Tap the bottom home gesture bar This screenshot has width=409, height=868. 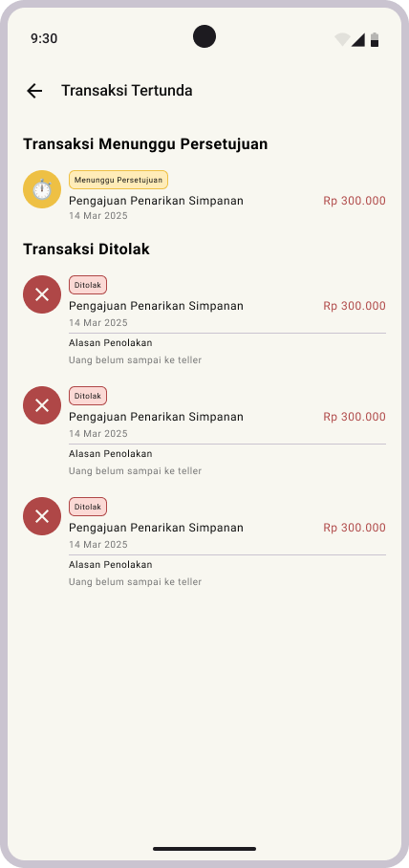click(204, 849)
